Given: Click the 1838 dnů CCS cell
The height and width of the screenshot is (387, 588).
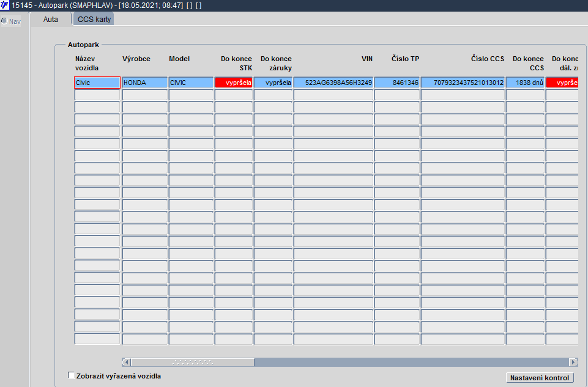Looking at the screenshot, I should [x=525, y=83].
